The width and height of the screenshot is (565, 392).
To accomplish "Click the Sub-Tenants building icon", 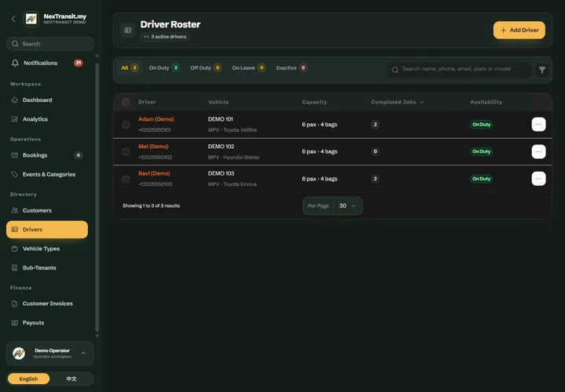I will (x=14, y=268).
